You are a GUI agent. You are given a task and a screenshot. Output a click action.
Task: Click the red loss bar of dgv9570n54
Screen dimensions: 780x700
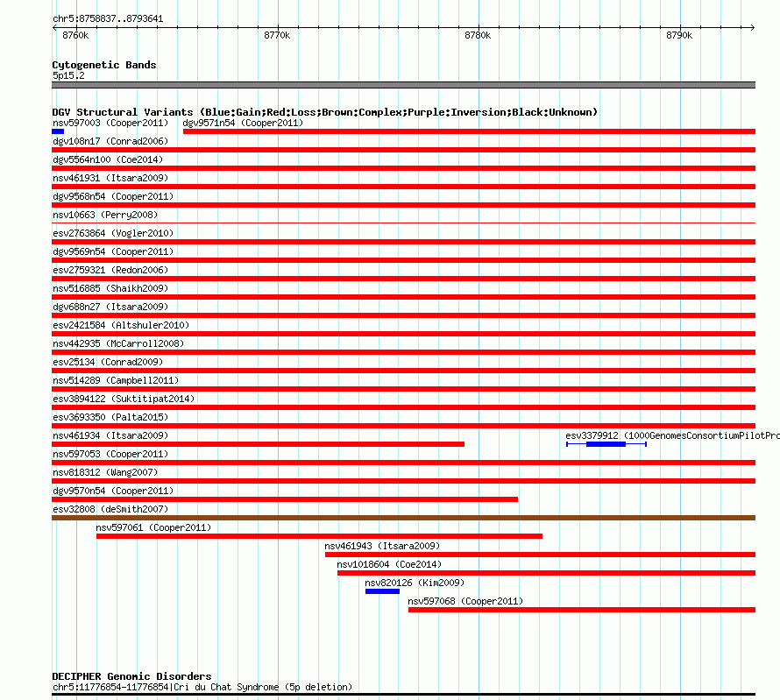coord(285,499)
